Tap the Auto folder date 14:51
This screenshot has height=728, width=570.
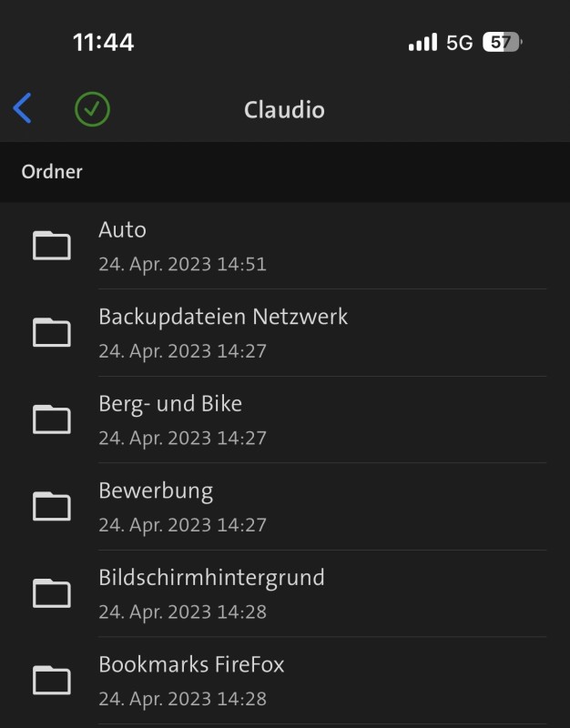coord(182,265)
